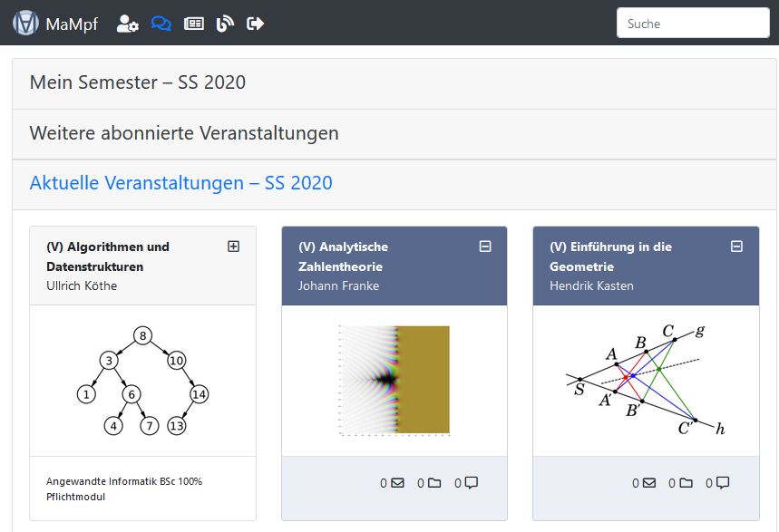
Task: Click the blog feed icon
Action: [x=225, y=24]
